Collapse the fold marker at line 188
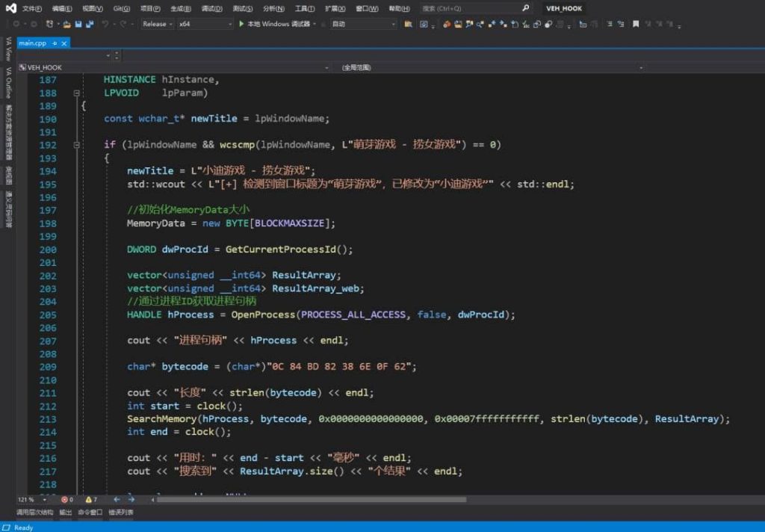The width and height of the screenshot is (765, 532). pyautogui.click(x=76, y=93)
